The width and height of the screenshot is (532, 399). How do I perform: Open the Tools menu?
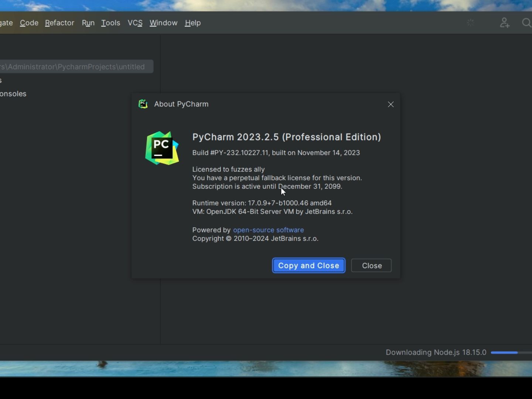pyautogui.click(x=111, y=23)
